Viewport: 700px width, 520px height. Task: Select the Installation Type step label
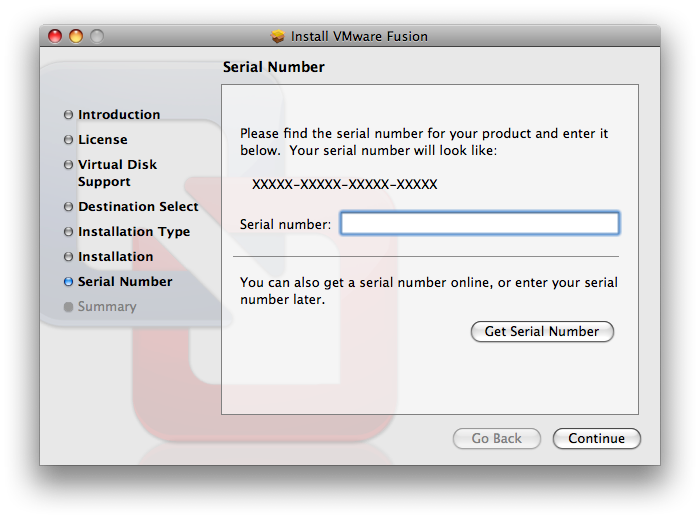[133, 232]
